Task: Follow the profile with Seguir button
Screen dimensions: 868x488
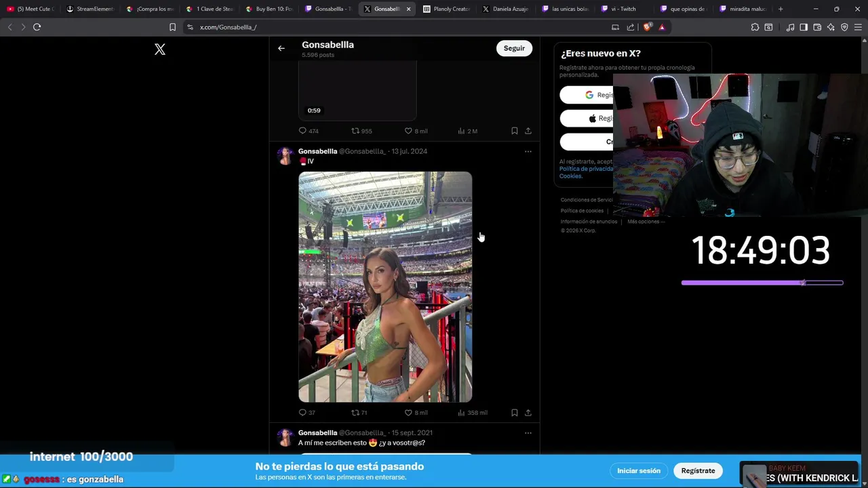Action: coord(514,48)
